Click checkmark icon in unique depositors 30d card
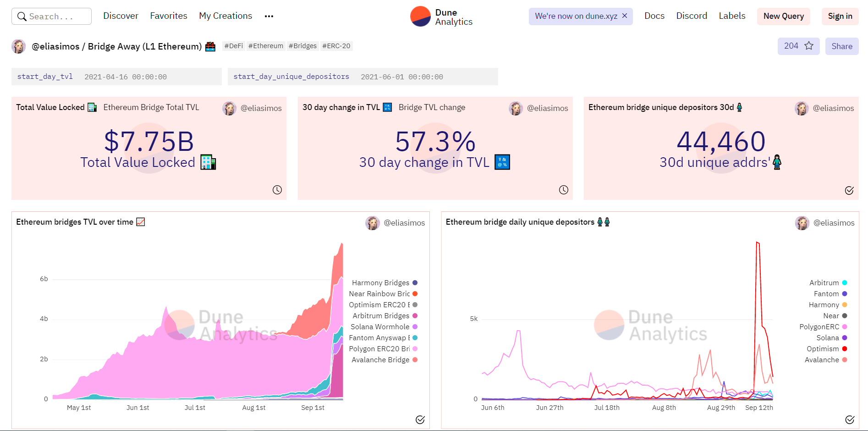Image resolution: width=868 pixels, height=431 pixels. [849, 190]
